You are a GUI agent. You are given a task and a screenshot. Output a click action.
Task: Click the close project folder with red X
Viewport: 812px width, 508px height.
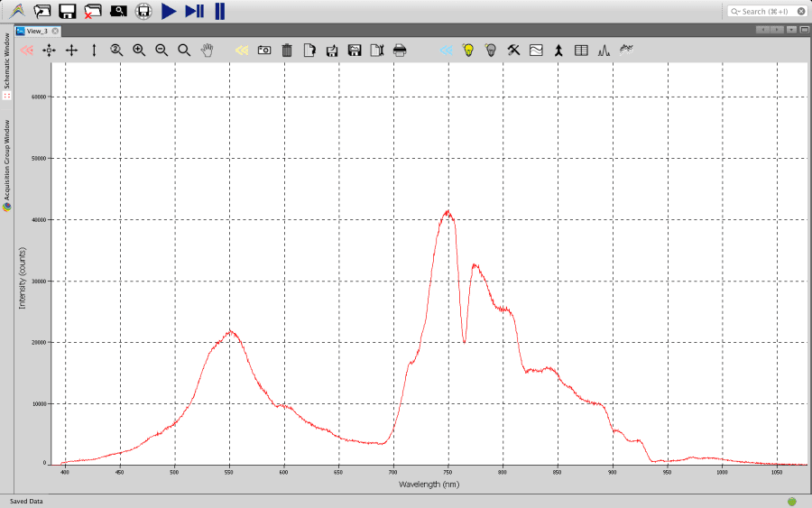pyautogui.click(x=93, y=11)
